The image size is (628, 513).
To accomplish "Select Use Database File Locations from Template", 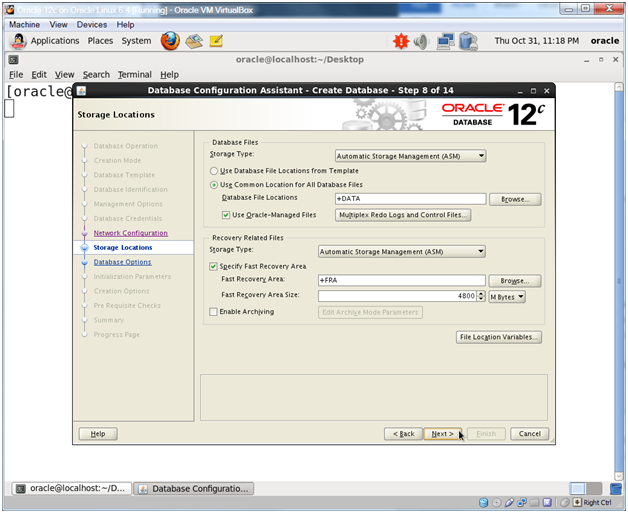I will (215, 171).
